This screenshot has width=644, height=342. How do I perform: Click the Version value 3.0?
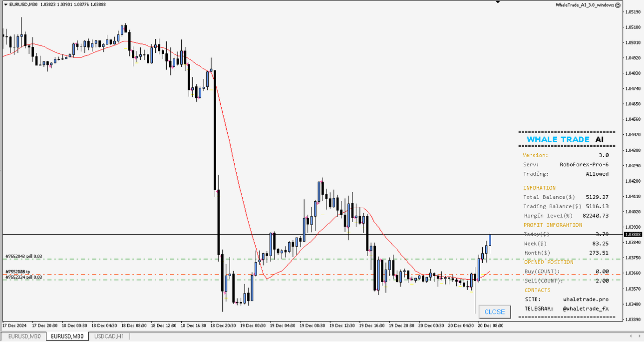pyautogui.click(x=604, y=155)
